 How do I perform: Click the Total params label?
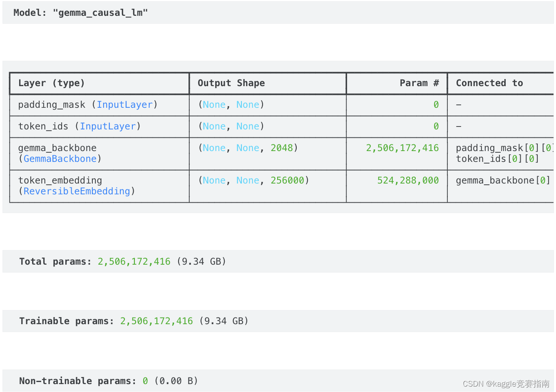(55, 262)
